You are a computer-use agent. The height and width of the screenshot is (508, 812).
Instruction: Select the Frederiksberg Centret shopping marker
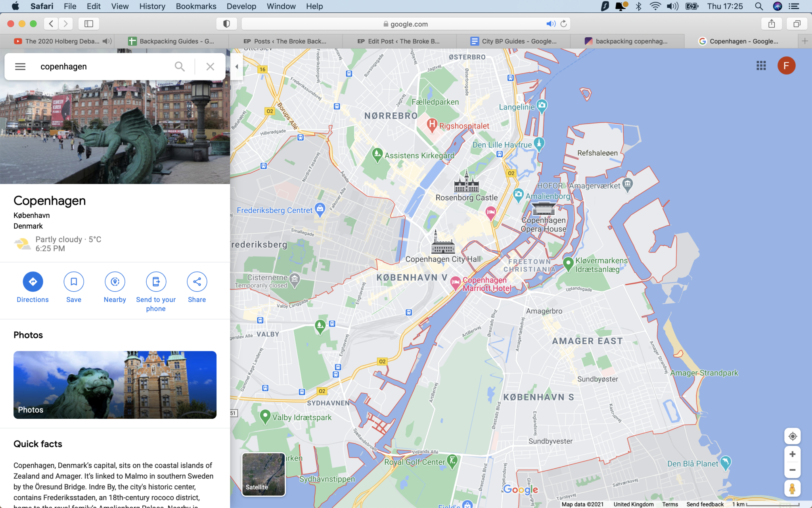[x=320, y=209]
